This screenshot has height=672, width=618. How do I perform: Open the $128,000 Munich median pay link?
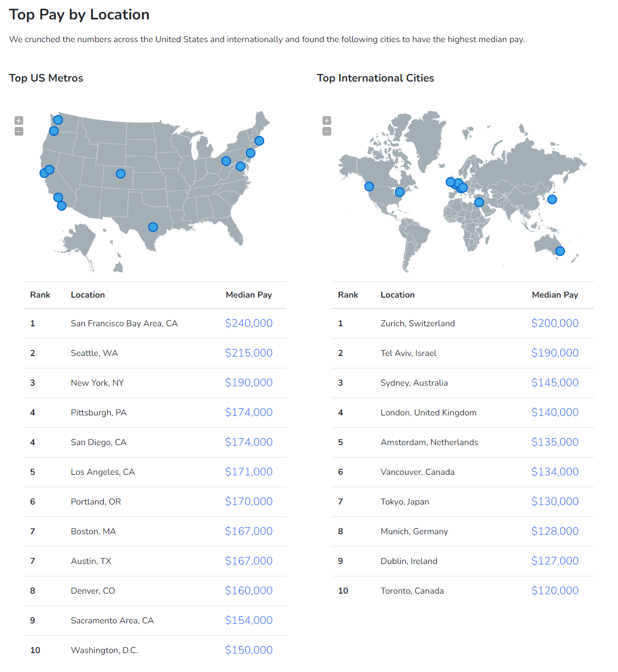coord(555,531)
